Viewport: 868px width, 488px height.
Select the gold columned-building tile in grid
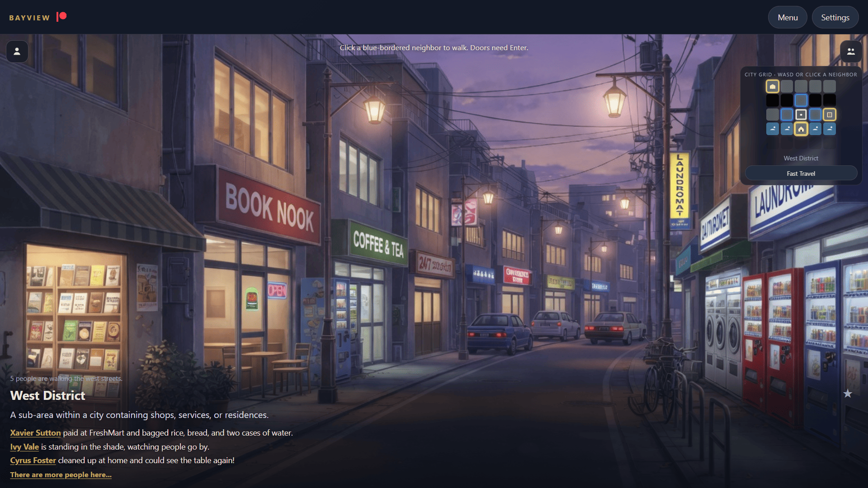coord(830,115)
